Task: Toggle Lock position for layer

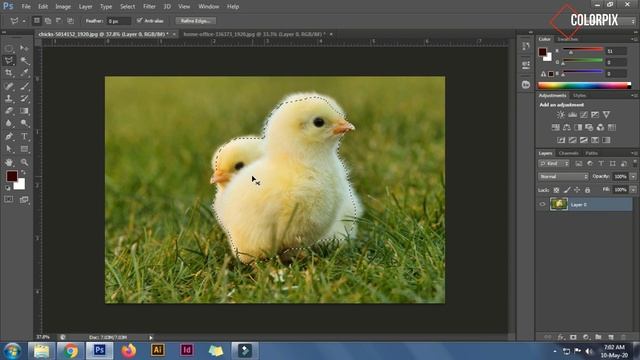Action: (x=577, y=190)
